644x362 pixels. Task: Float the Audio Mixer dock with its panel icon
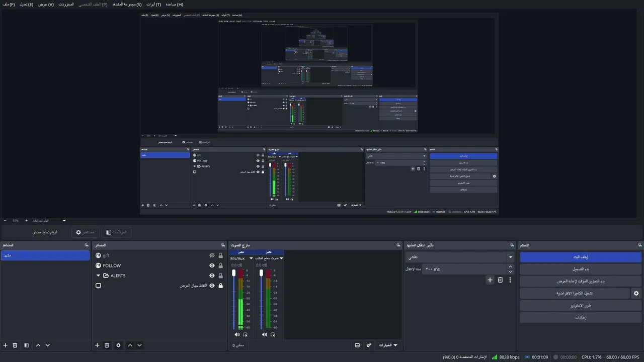398,245
